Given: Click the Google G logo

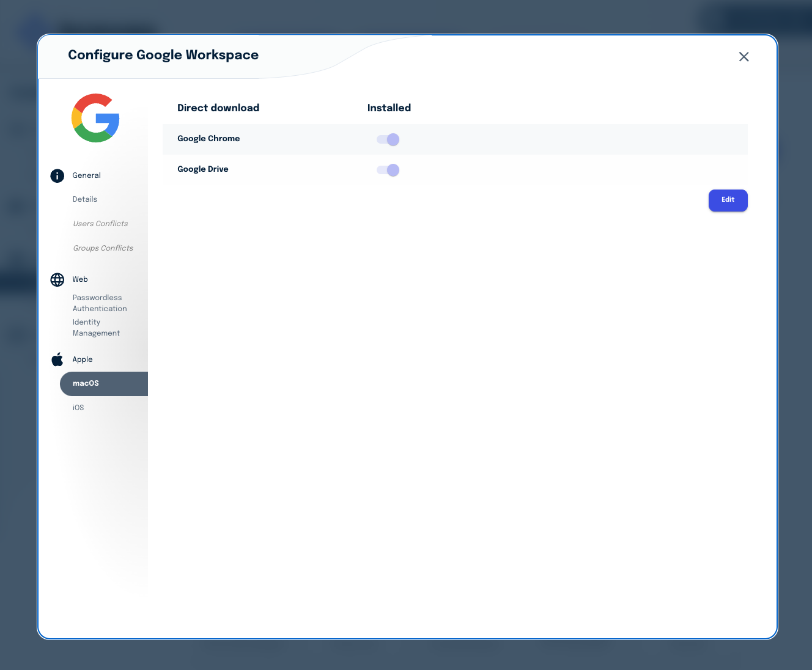Looking at the screenshot, I should point(95,118).
